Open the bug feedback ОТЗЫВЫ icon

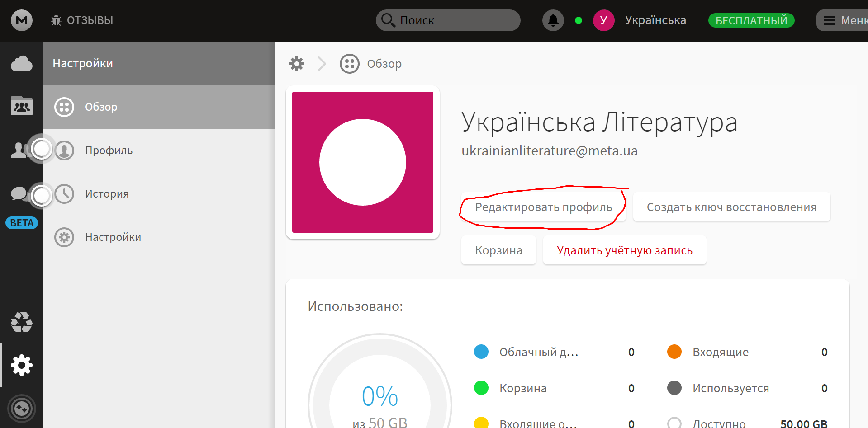pos(56,20)
